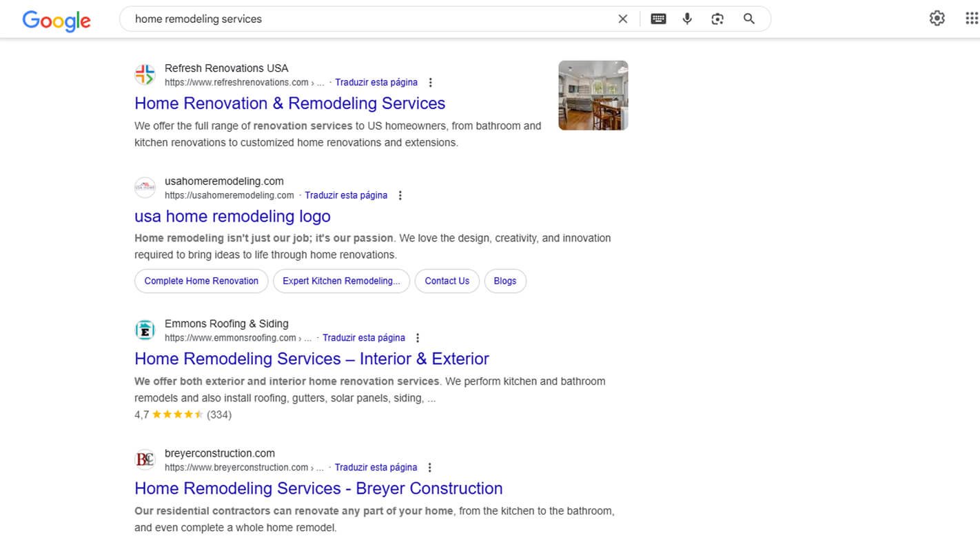Click the 4,7 star rating with 334 reviews

point(183,415)
